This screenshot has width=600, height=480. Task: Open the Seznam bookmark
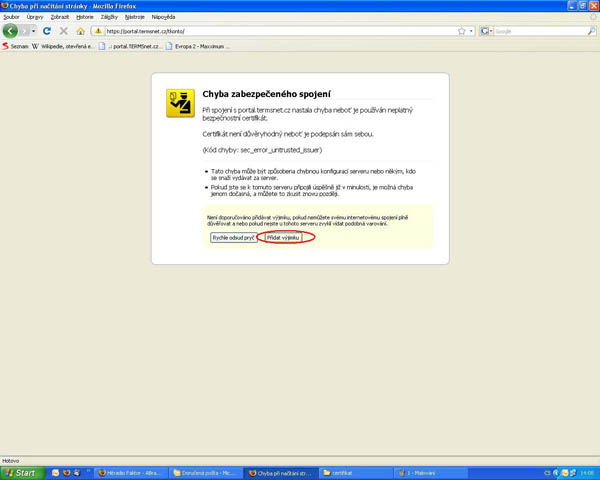[16, 45]
